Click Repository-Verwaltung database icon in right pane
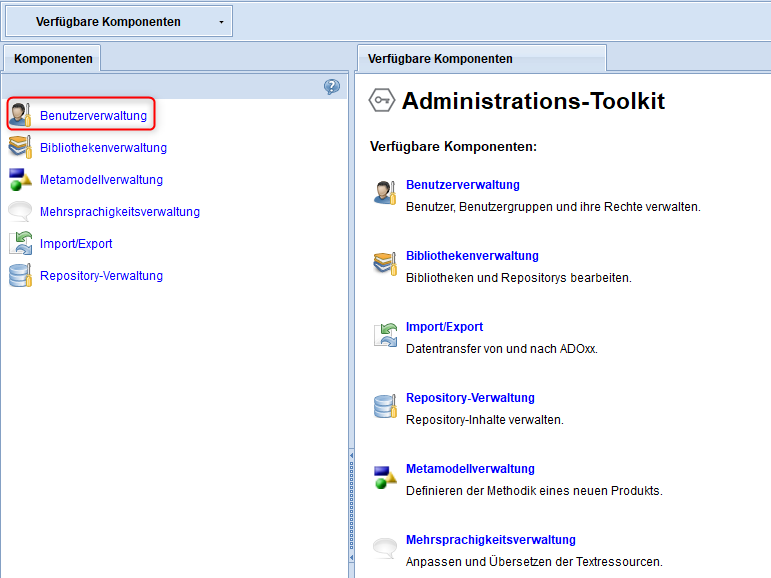The image size is (771, 578). [385, 406]
